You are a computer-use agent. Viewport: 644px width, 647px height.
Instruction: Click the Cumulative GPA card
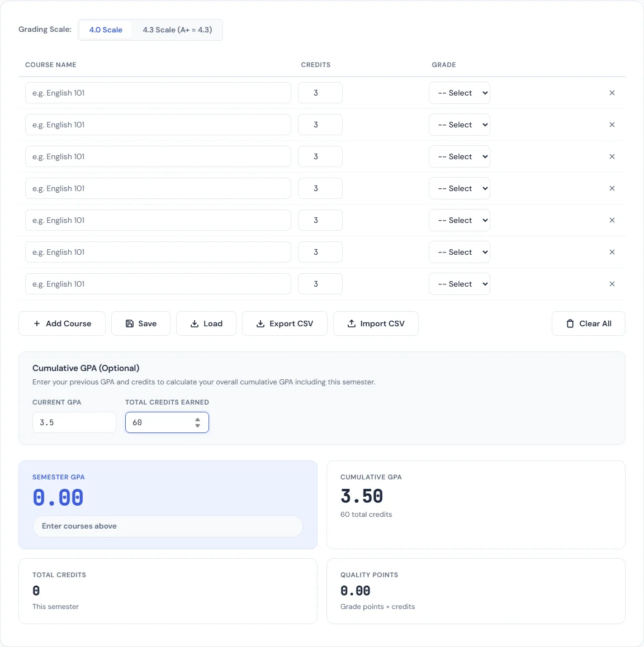pos(476,505)
